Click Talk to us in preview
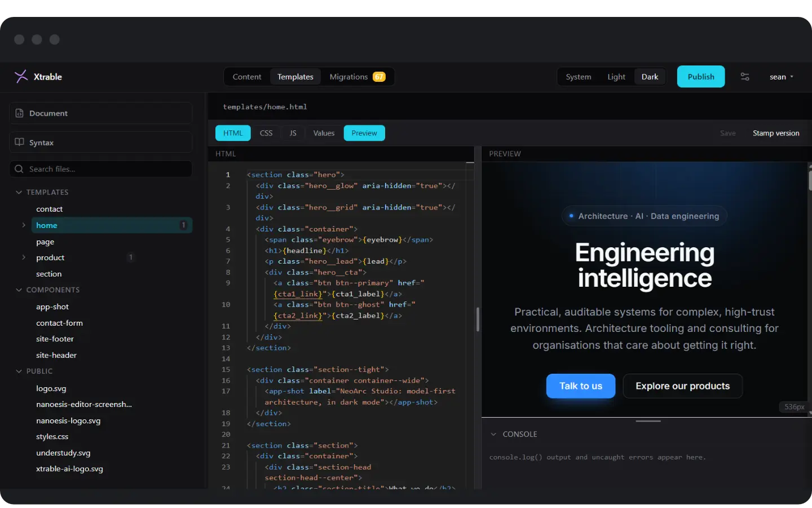This screenshot has width=812, height=508. (x=581, y=386)
